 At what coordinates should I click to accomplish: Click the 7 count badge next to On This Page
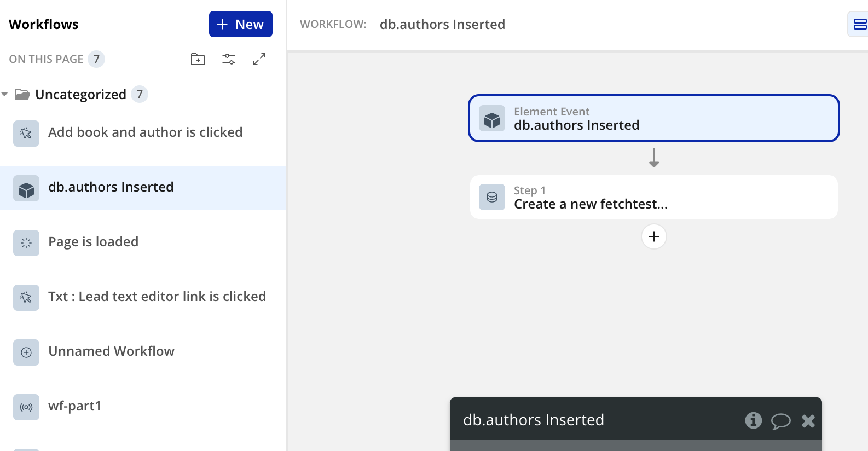click(x=96, y=59)
